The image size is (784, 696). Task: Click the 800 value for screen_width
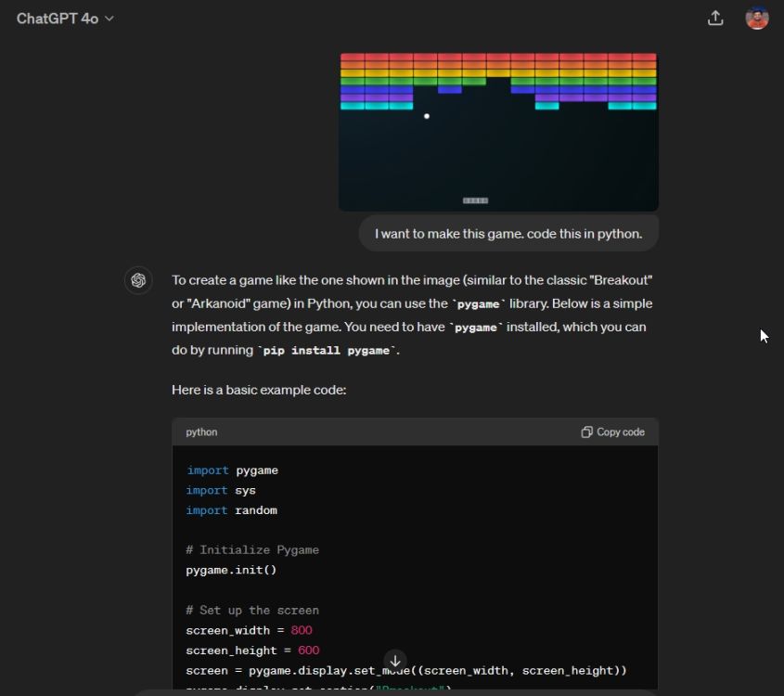click(301, 630)
